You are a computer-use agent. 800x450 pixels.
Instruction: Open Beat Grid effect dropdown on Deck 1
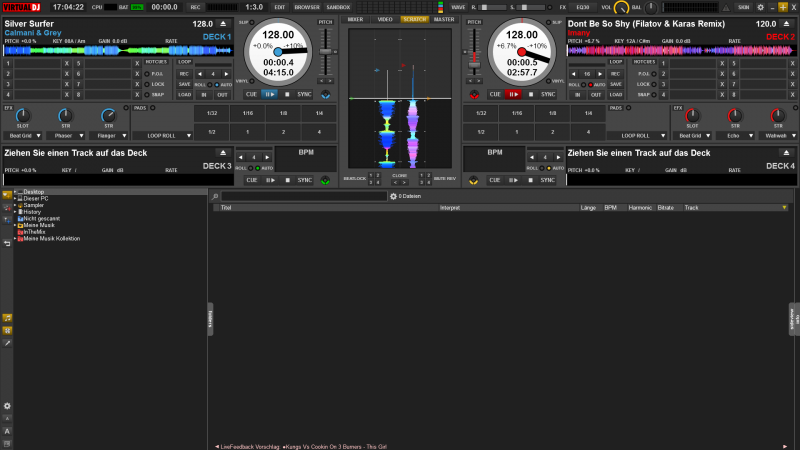pyautogui.click(x=23, y=136)
